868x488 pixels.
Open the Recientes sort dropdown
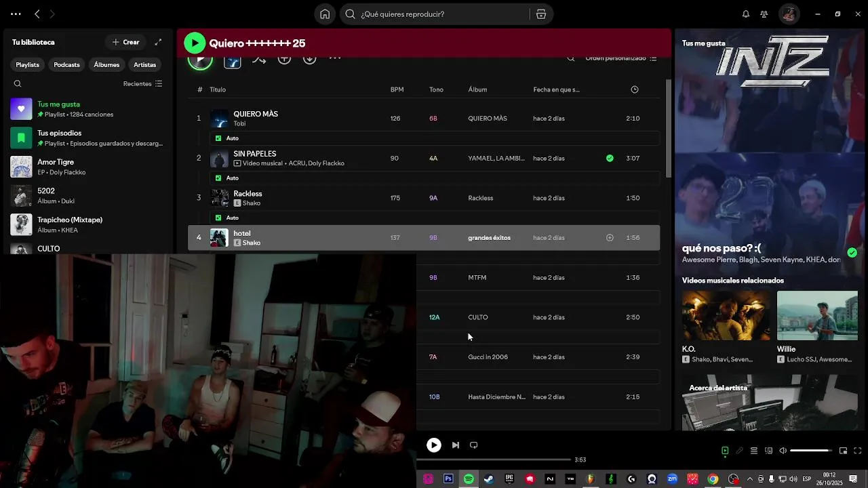click(142, 84)
